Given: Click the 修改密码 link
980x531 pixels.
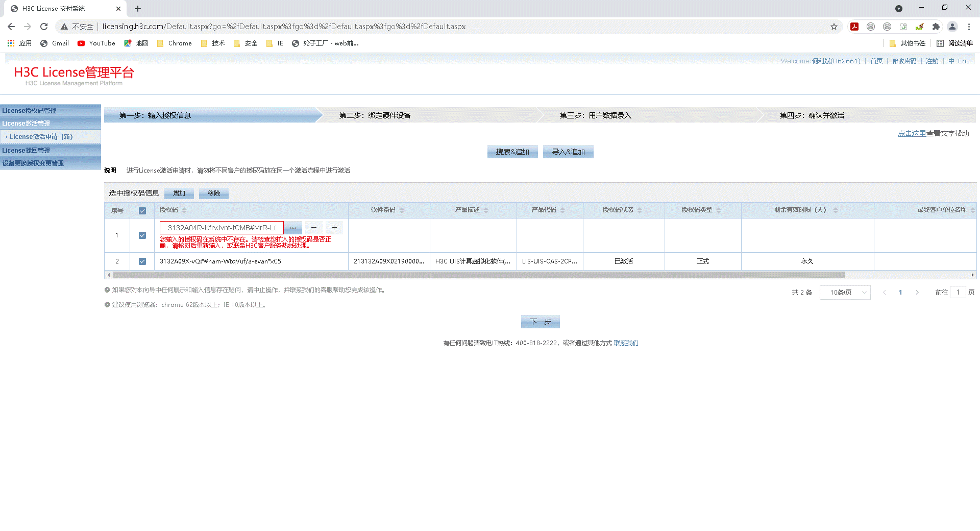Looking at the screenshot, I should tap(904, 61).
